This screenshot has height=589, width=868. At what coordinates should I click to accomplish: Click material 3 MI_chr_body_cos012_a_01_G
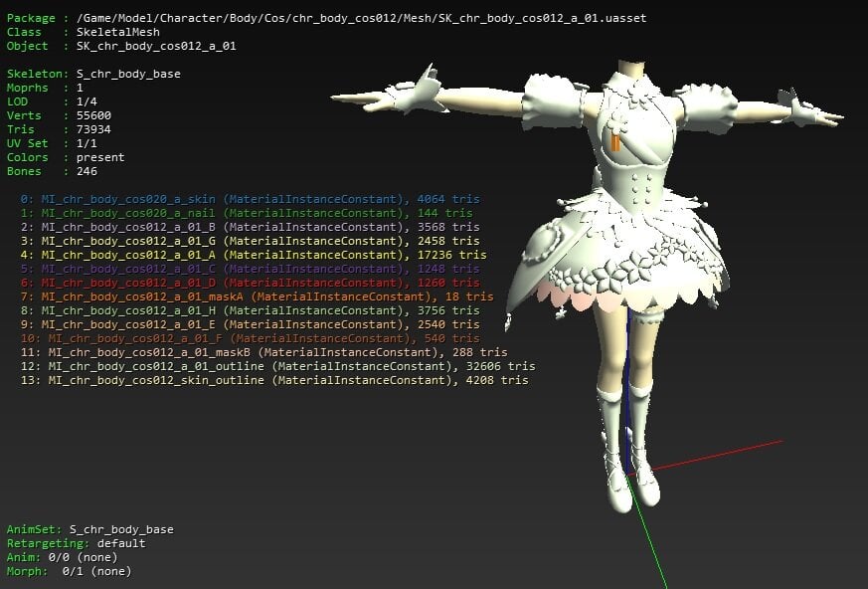pos(251,241)
